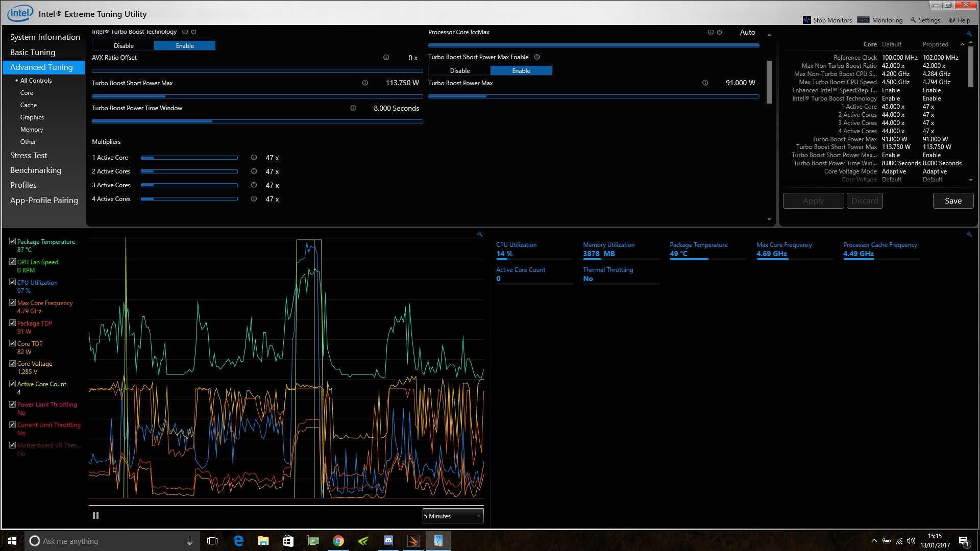Show info for 1 Active Core multiplier
Viewport: 980px width, 551px height.
[254, 158]
